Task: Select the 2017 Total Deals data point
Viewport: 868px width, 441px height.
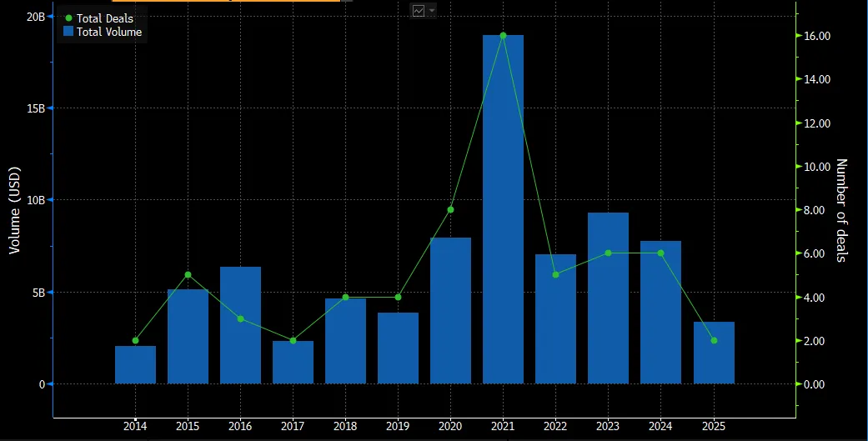Action: [293, 340]
